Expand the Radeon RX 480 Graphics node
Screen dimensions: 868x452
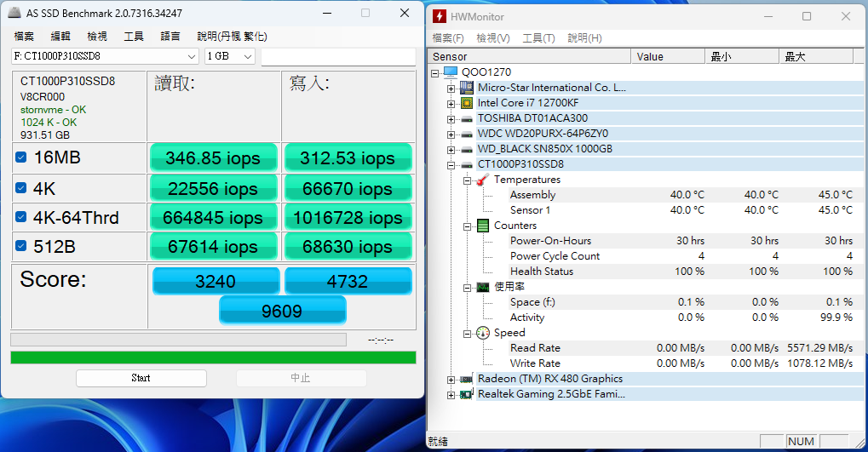(451, 380)
